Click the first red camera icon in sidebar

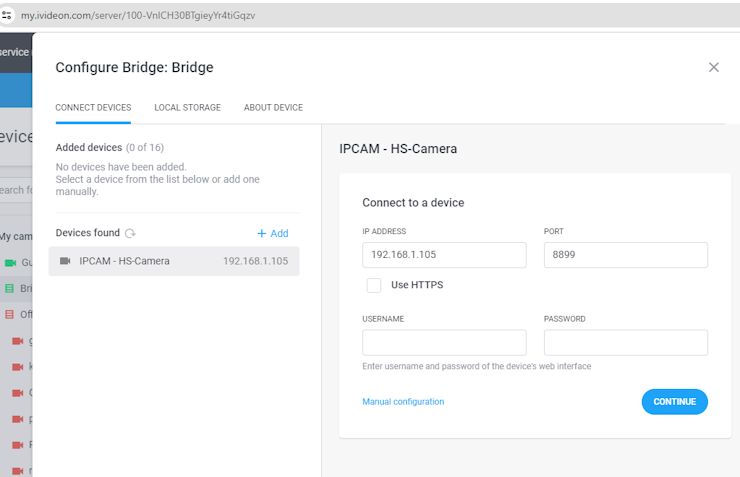17,341
